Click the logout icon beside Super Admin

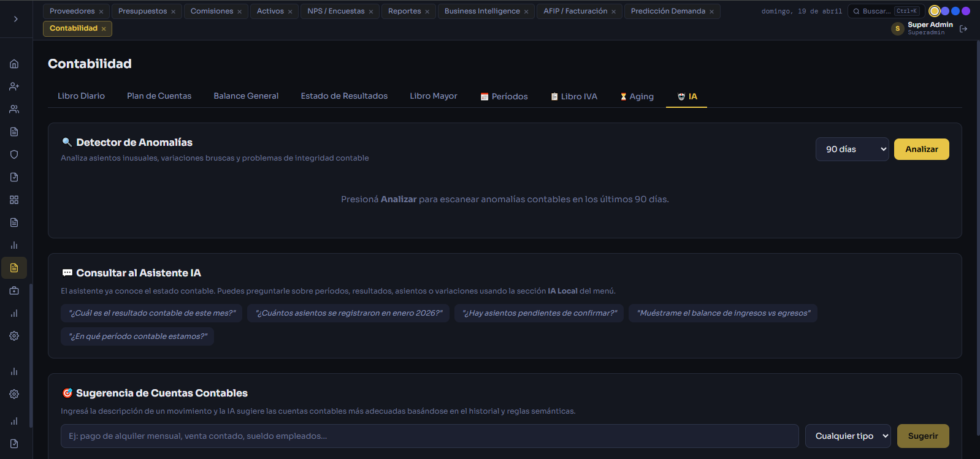point(963,29)
